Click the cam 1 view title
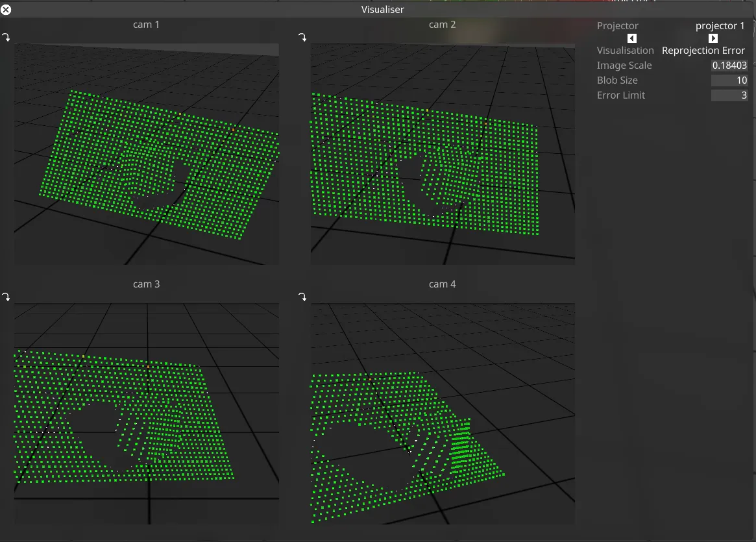Screen dimensions: 756x542 pos(146,24)
